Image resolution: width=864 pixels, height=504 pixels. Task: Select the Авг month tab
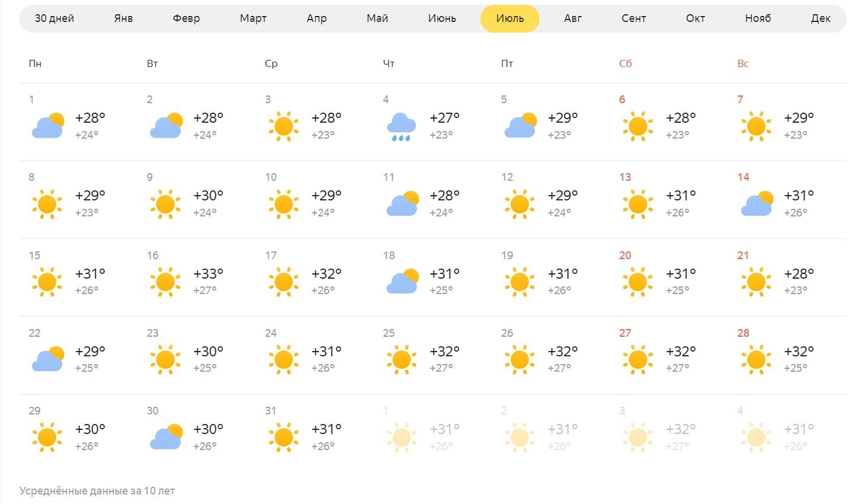click(x=573, y=18)
